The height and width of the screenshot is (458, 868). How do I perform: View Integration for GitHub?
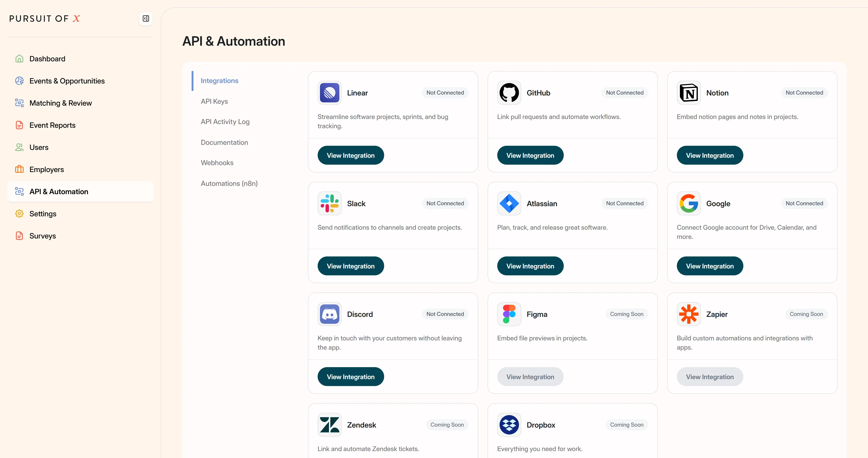click(x=530, y=155)
